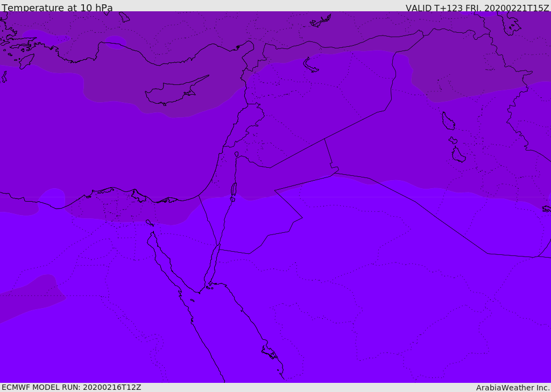The width and height of the screenshot is (551, 392).
Task: Click the Dead Sea outline
Action: click(234, 190)
